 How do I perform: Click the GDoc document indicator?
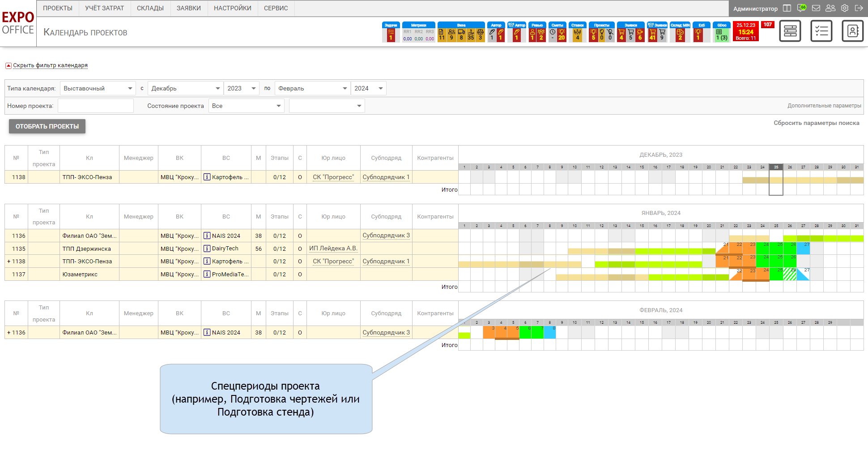click(x=721, y=33)
